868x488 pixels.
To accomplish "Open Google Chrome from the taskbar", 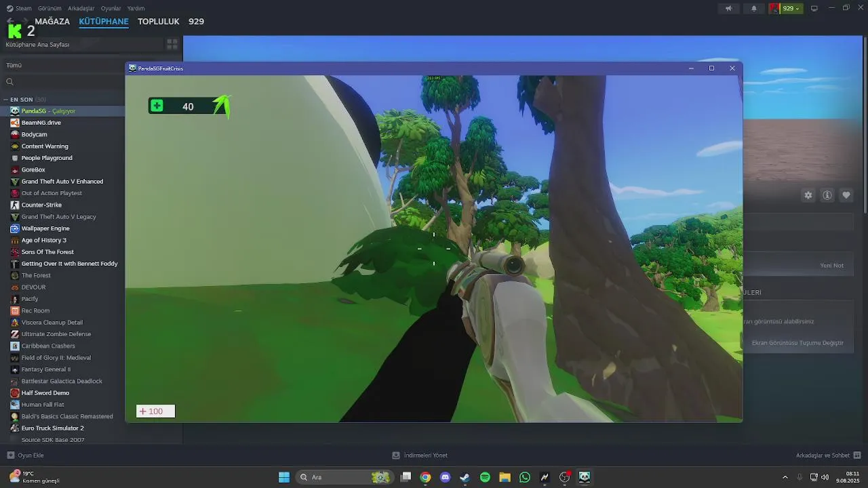I will pos(425,477).
